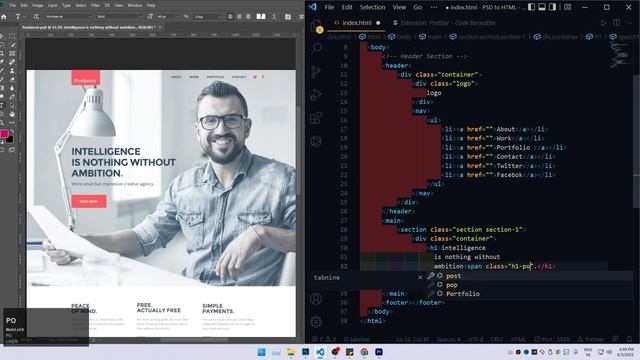The image size is (640, 360).
Task: Open VS Code Go menu
Action: click(x=418, y=7)
